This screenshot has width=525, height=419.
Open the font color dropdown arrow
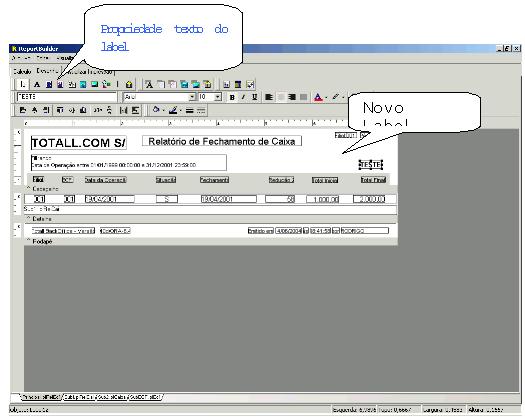326,98
